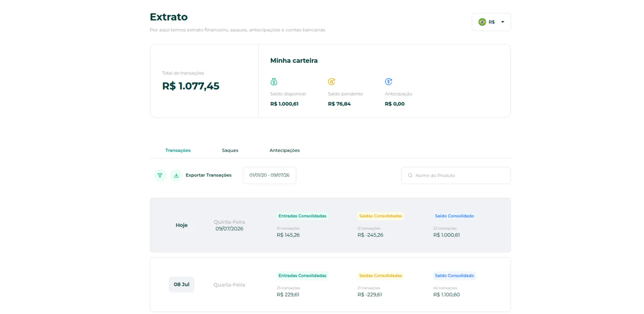Click Saídas Consolidadas tag in the Hoje row
This screenshot has height=314, width=644.
[380, 216]
